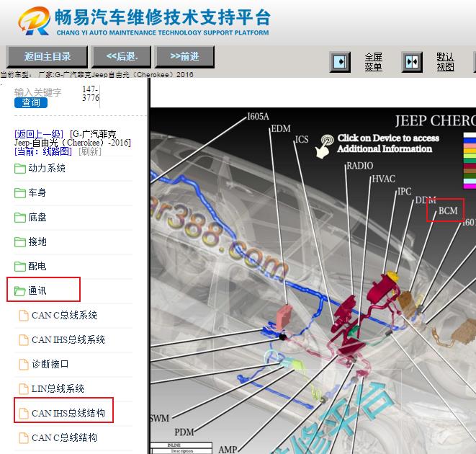The width and height of the screenshot is (476, 454).
Task: Click open folder icon beside 通讯
Action: (x=20, y=291)
